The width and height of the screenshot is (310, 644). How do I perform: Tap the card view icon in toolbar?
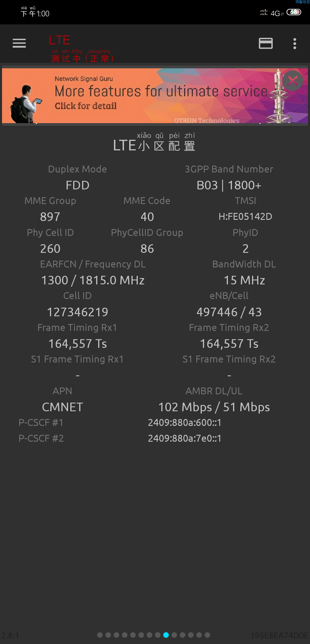266,43
